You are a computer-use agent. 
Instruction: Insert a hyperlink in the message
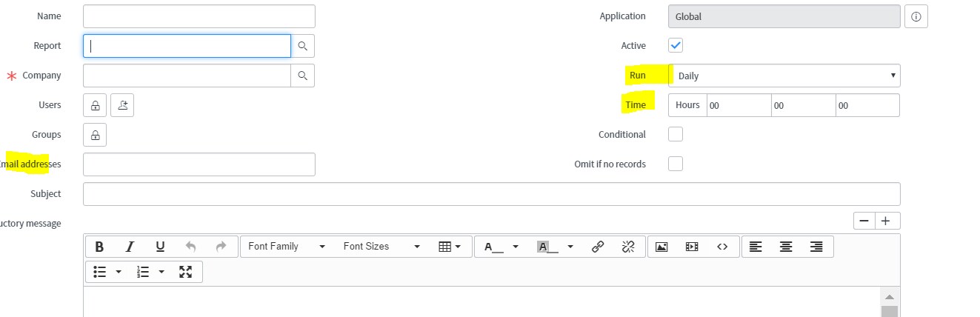click(x=598, y=247)
